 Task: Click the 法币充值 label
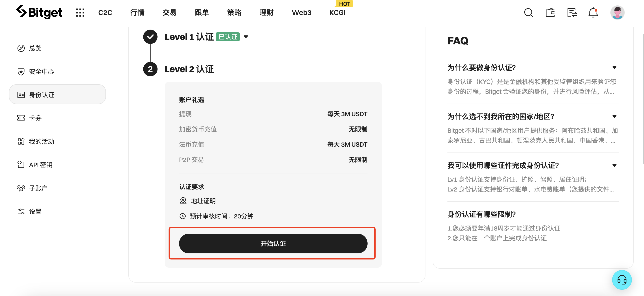coord(191,144)
